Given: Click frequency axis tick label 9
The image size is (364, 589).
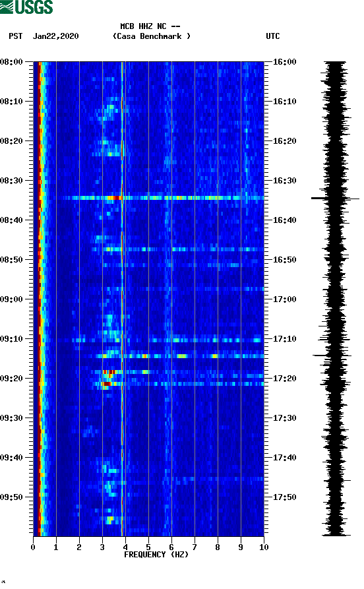Looking at the screenshot, I should (241, 547).
